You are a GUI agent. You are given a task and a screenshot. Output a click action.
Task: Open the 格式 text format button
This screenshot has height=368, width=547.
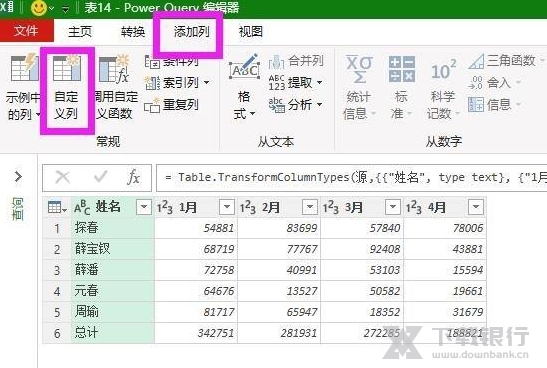pyautogui.click(x=244, y=87)
